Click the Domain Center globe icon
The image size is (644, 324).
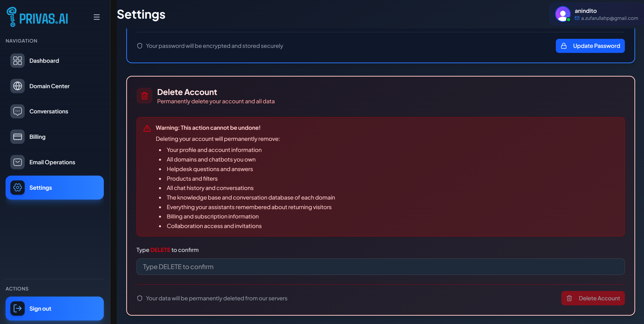coord(17,86)
